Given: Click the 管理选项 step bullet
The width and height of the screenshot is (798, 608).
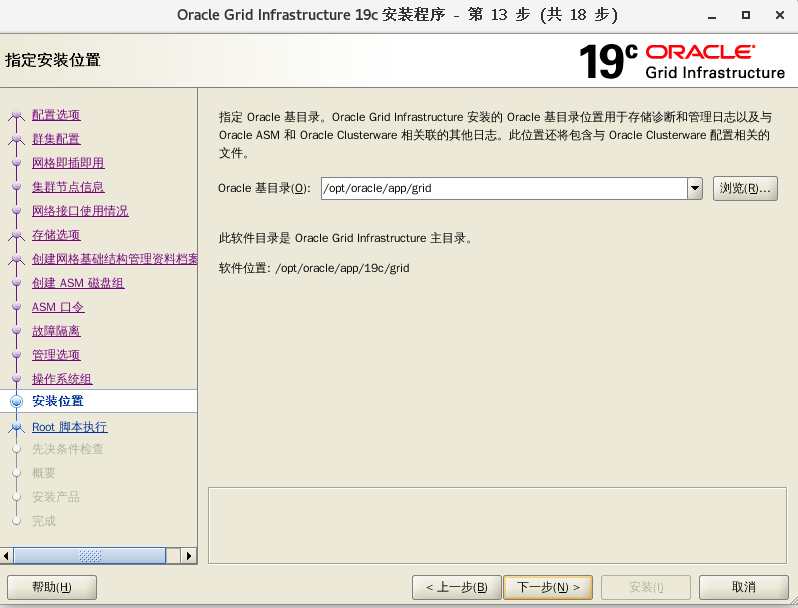Looking at the screenshot, I should [x=16, y=354].
